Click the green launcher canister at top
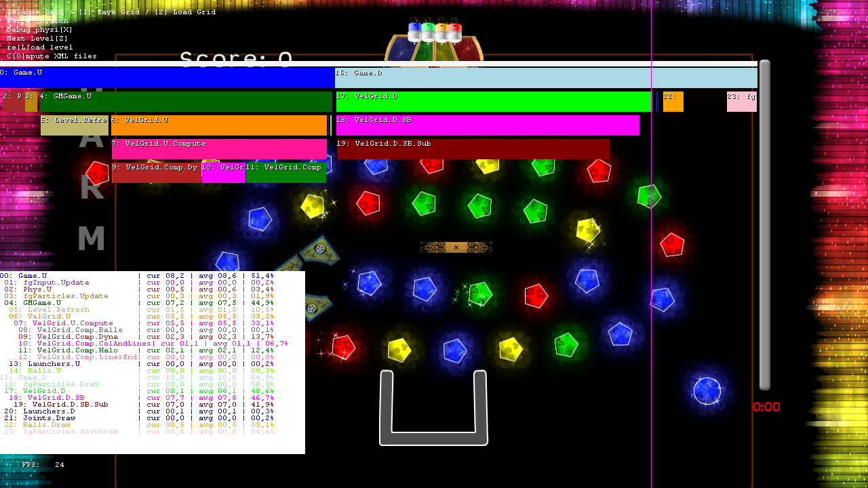The height and width of the screenshot is (488, 868). coord(428,31)
